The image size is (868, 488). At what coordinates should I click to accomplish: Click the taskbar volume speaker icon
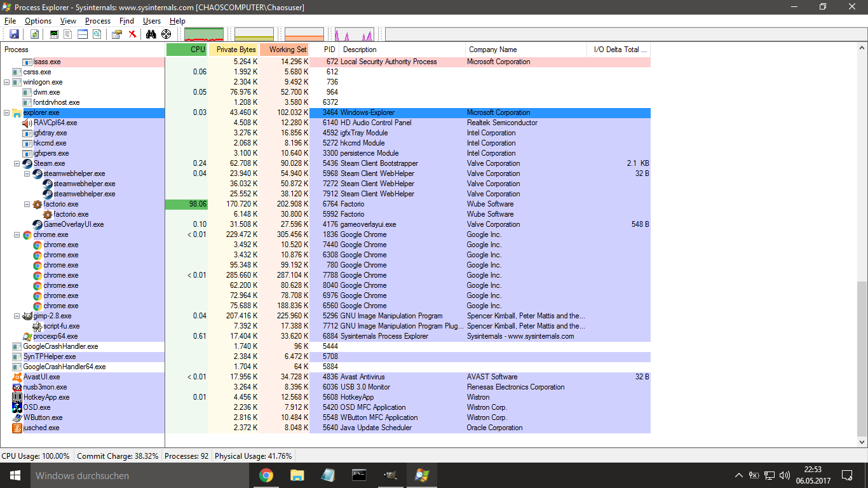pyautogui.click(x=784, y=475)
